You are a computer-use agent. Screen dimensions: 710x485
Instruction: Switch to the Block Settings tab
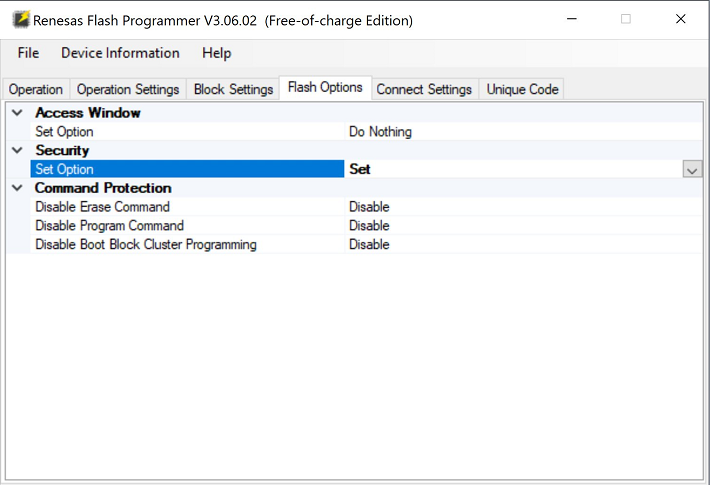click(x=233, y=89)
